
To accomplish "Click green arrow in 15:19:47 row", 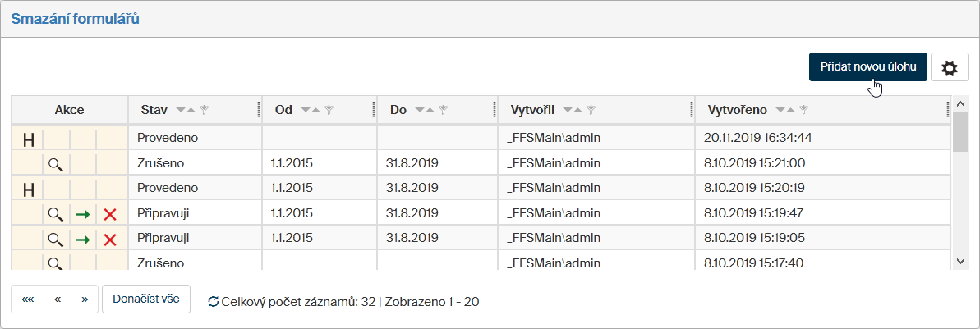I will [82, 214].
